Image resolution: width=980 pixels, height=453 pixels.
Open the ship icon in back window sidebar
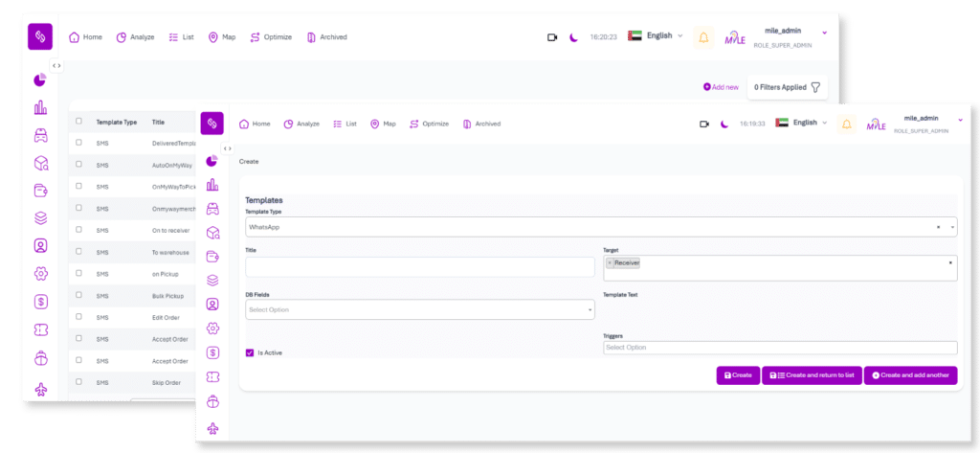[x=40, y=358]
